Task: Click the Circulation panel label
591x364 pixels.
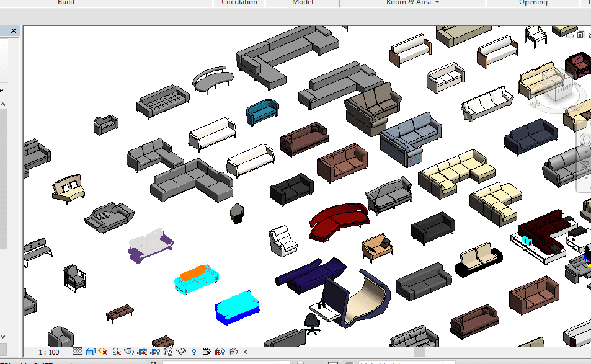Action: click(239, 2)
